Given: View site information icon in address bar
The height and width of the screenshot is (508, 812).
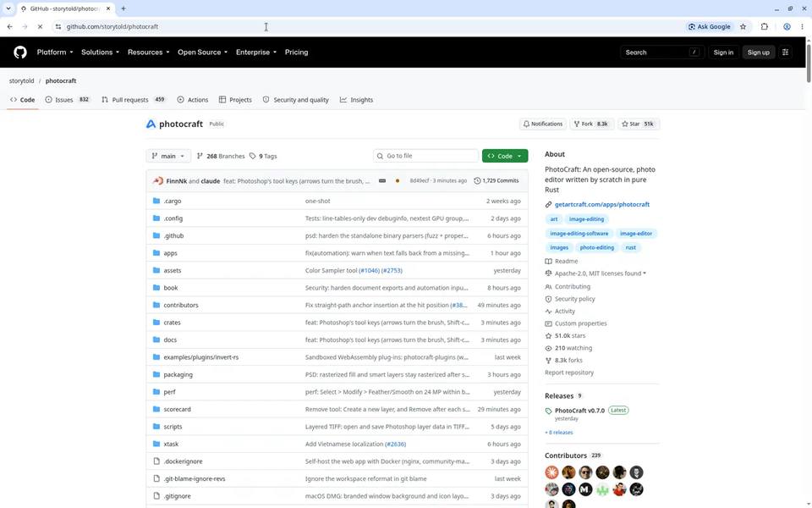Looking at the screenshot, I should (x=58, y=26).
